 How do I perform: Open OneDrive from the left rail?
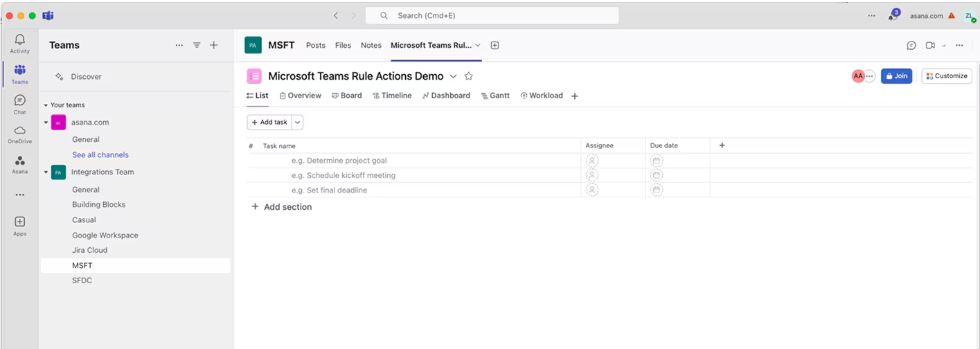click(x=19, y=134)
